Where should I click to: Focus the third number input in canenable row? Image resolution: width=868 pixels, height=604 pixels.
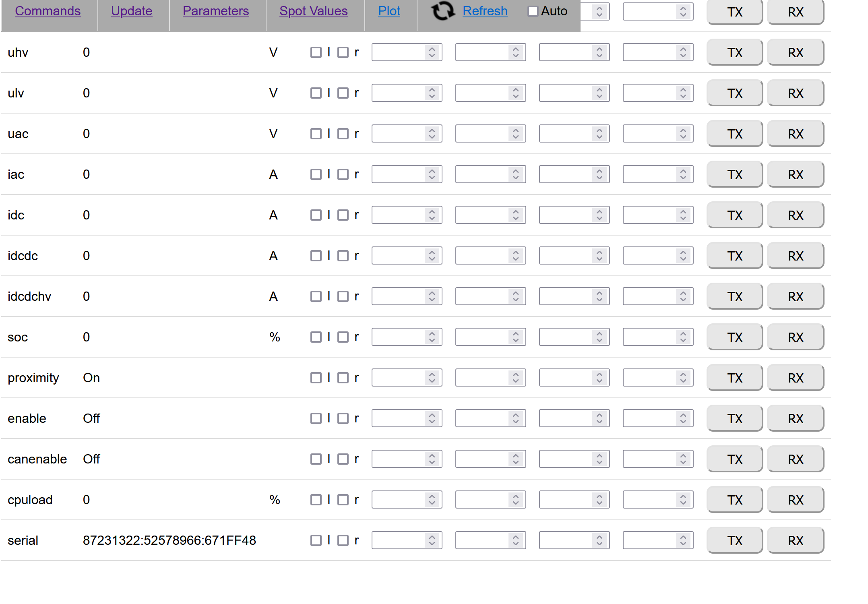coord(566,459)
